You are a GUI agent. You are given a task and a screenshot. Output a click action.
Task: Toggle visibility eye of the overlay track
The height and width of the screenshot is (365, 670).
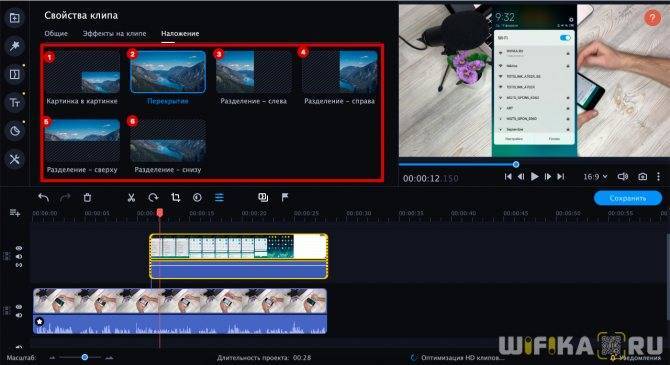19,248
